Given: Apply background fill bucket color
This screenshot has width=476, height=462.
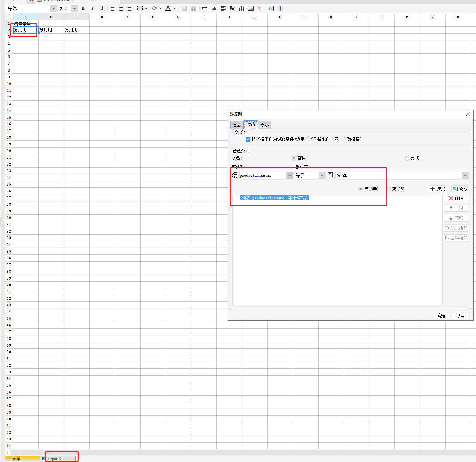Looking at the screenshot, I should coord(154,8).
